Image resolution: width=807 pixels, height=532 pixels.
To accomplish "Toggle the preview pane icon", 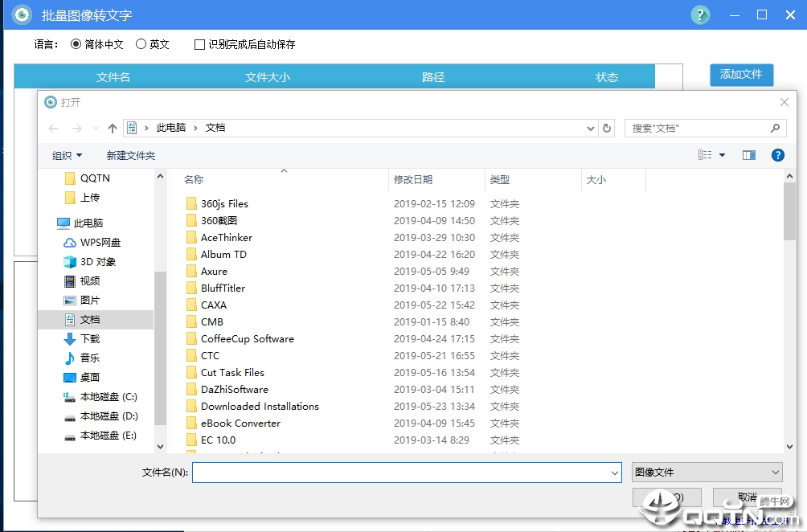I will pyautogui.click(x=749, y=155).
